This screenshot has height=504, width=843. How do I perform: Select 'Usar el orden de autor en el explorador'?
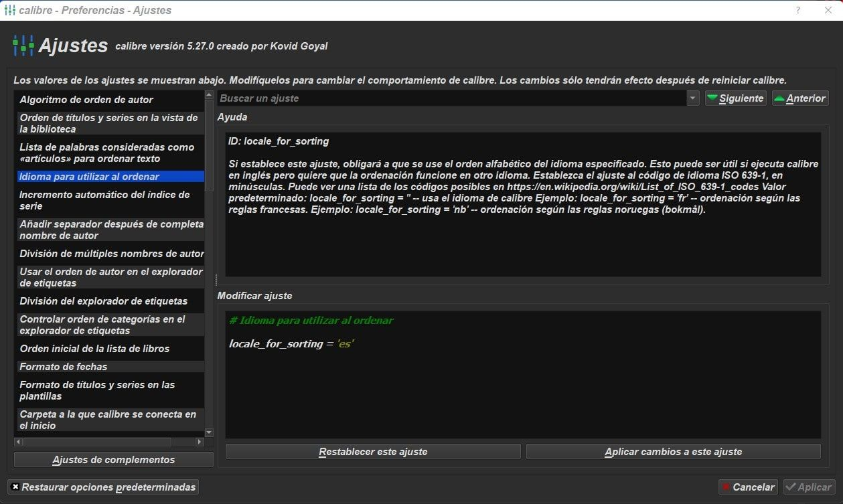[110, 277]
